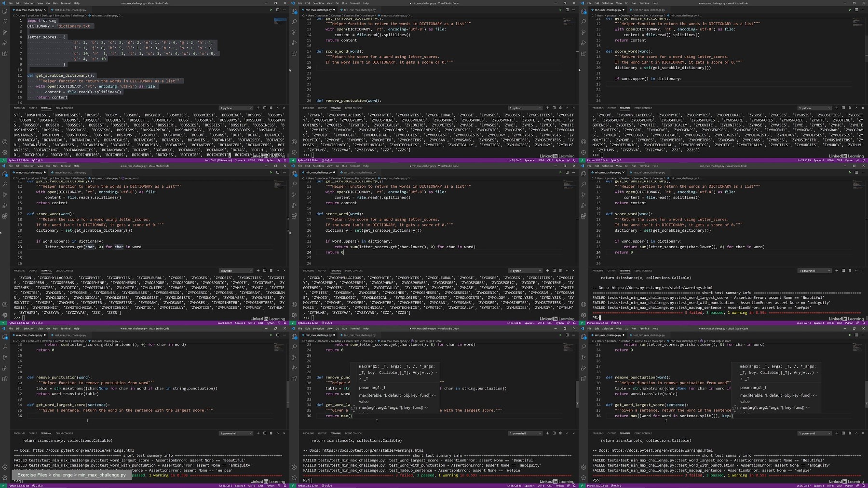
Task: Open Explorer with badge in the 'return max()' window
Action: click(x=294, y=336)
